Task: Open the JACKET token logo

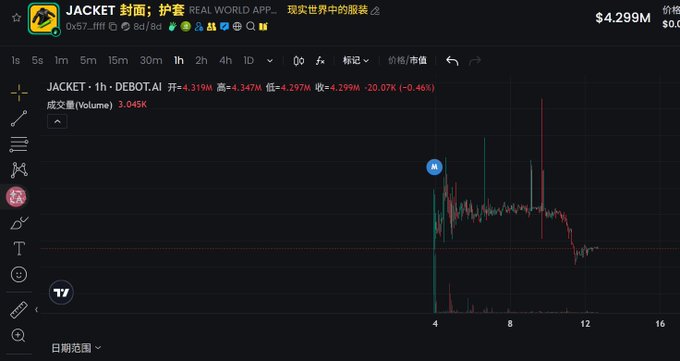Action: (44, 18)
